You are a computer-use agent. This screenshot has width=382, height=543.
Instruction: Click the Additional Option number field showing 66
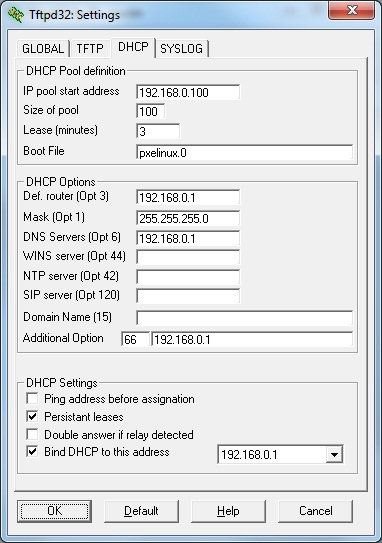[135, 339]
